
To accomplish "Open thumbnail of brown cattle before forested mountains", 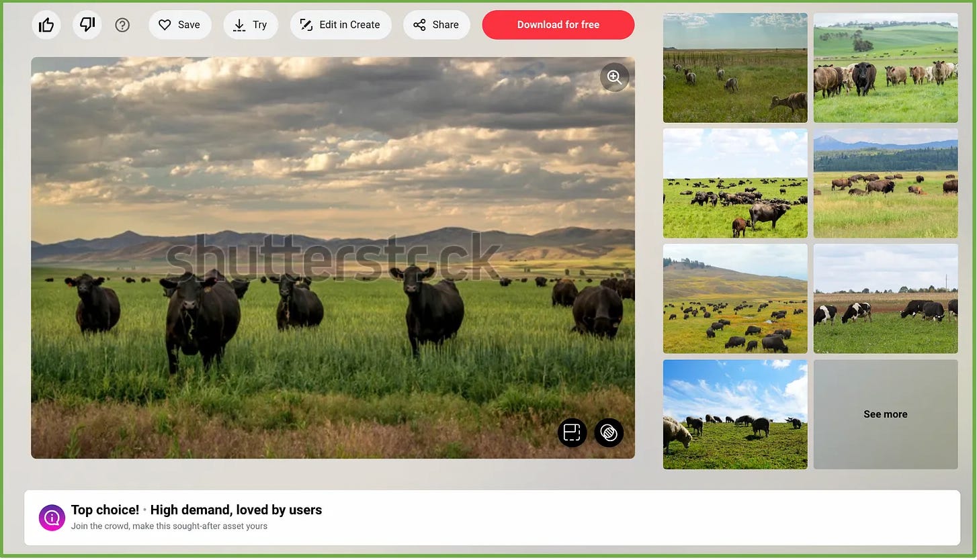I will (x=886, y=183).
